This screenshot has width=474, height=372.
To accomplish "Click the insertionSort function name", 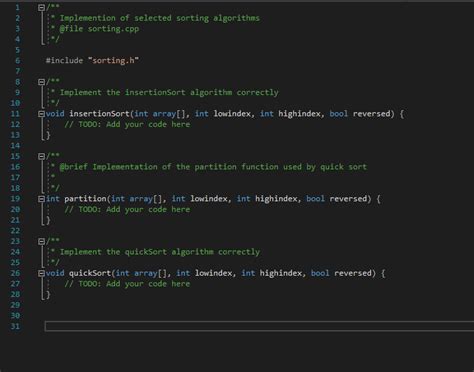I will pos(99,114).
